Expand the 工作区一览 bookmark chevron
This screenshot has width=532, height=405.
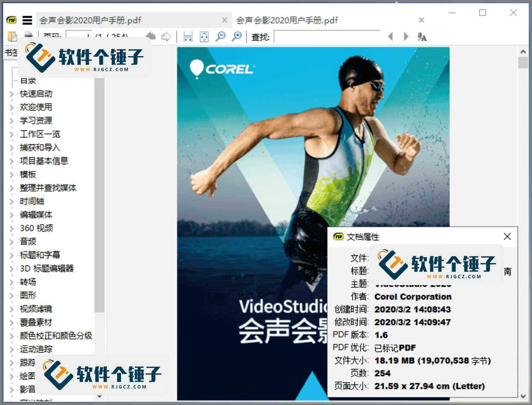(x=12, y=135)
